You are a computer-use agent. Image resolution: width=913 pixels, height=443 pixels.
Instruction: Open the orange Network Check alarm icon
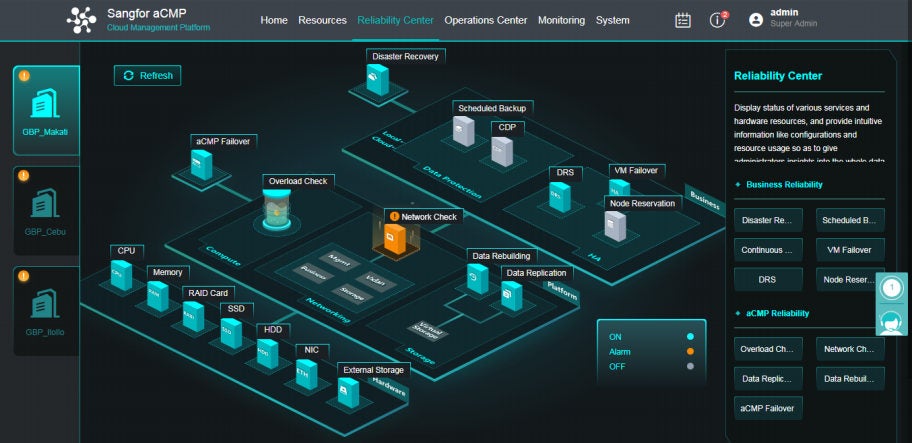click(x=395, y=239)
